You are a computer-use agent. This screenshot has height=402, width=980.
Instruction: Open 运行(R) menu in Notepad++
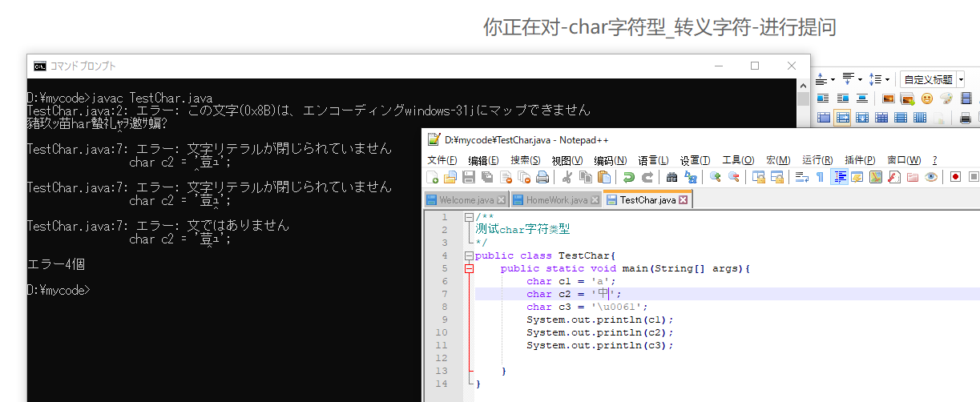click(817, 160)
